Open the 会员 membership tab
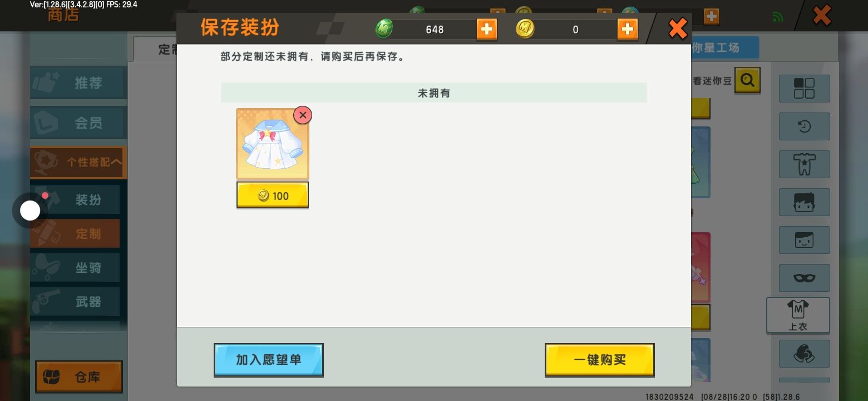The width and height of the screenshot is (868, 401). (78, 123)
